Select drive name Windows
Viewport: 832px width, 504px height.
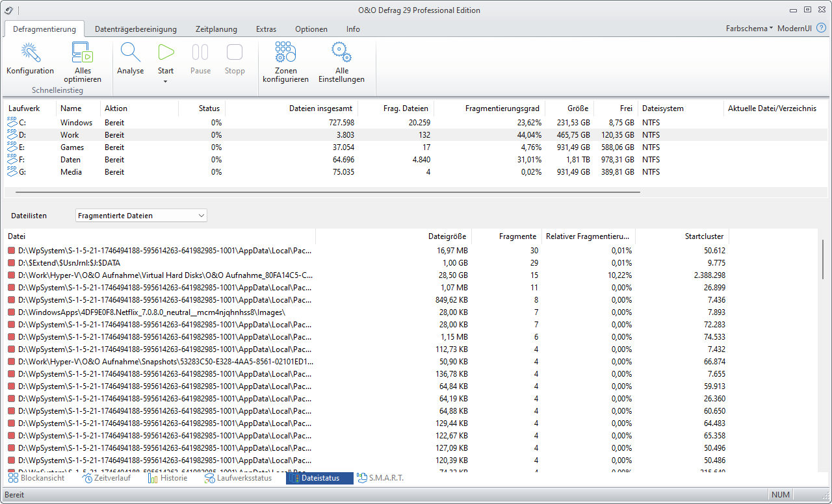pyautogui.click(x=76, y=122)
